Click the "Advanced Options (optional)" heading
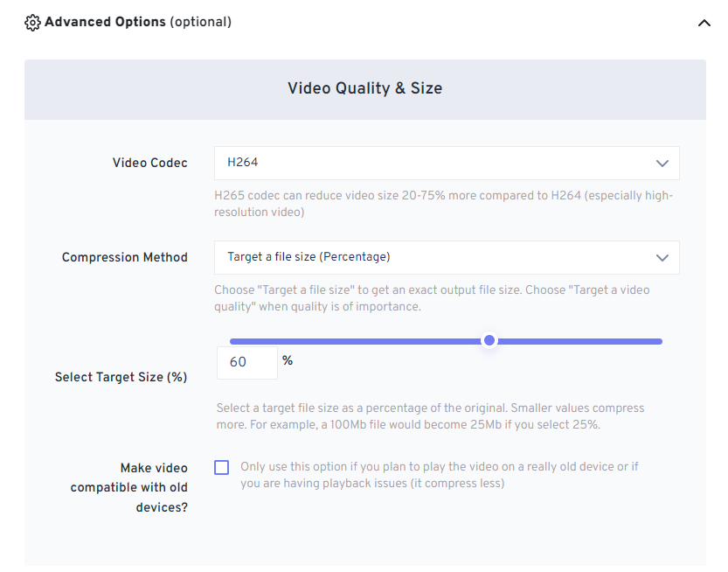Image resolution: width=728 pixels, height=572 pixels. (x=137, y=22)
